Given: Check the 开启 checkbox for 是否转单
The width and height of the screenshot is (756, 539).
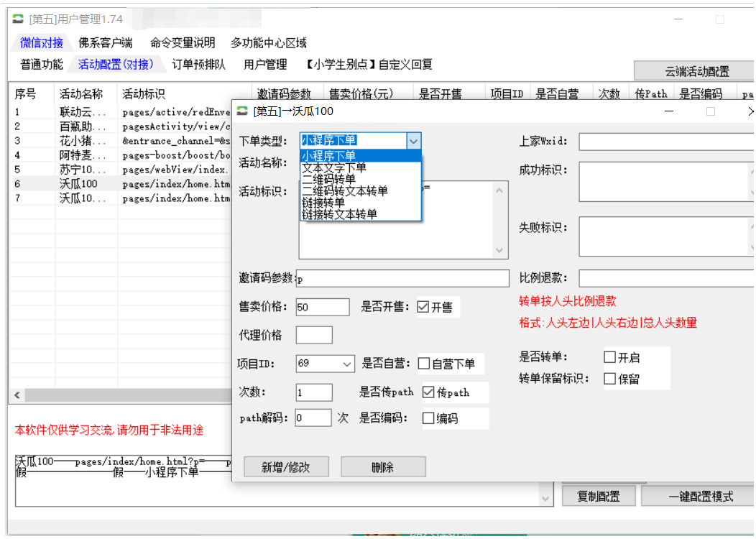Looking at the screenshot, I should coord(610,357).
